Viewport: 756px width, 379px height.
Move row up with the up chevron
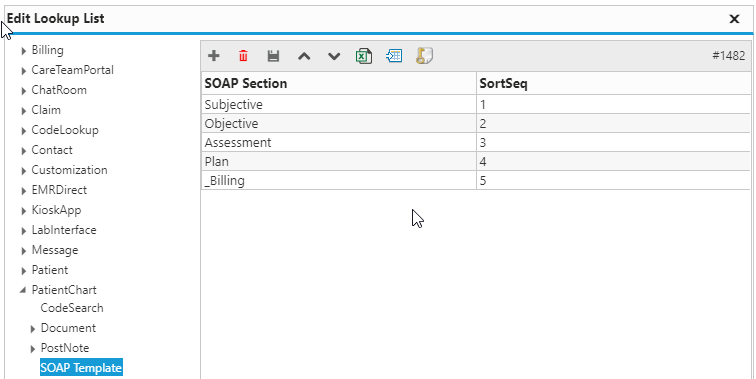(x=304, y=56)
